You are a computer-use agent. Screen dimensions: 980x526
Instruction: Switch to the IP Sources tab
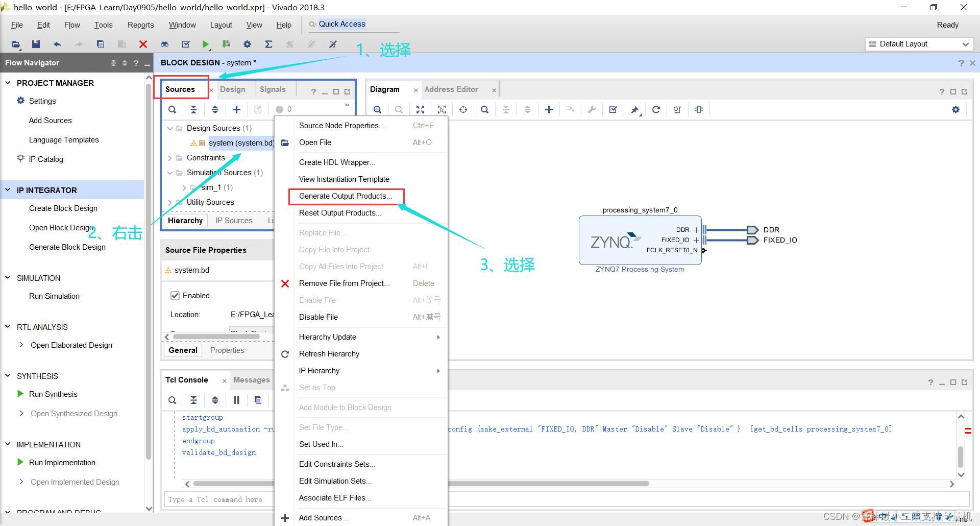(x=234, y=221)
